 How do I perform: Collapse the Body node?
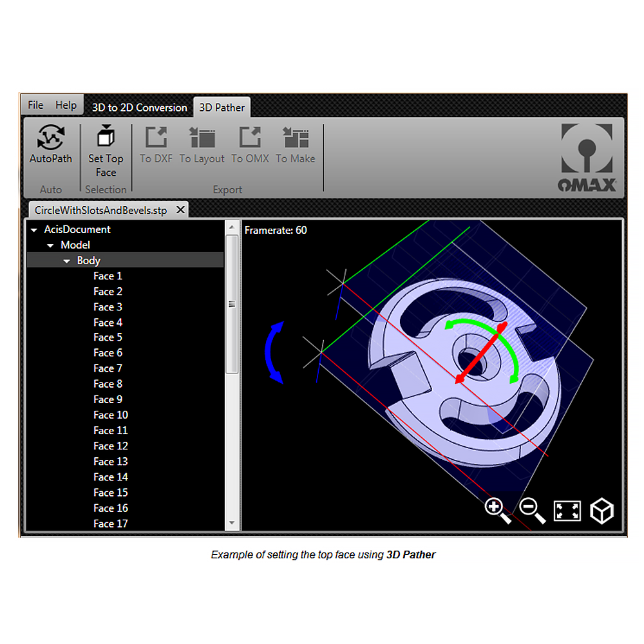(x=66, y=261)
